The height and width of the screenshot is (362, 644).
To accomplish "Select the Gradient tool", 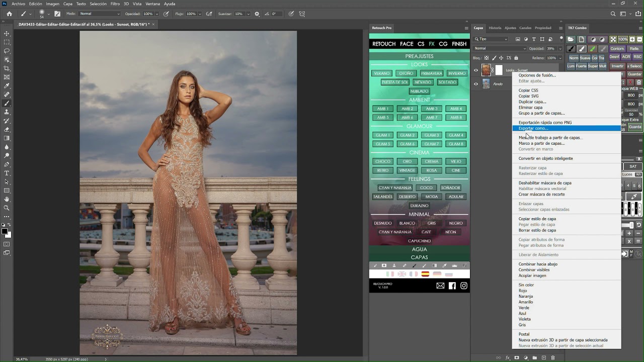I will coord(7,138).
